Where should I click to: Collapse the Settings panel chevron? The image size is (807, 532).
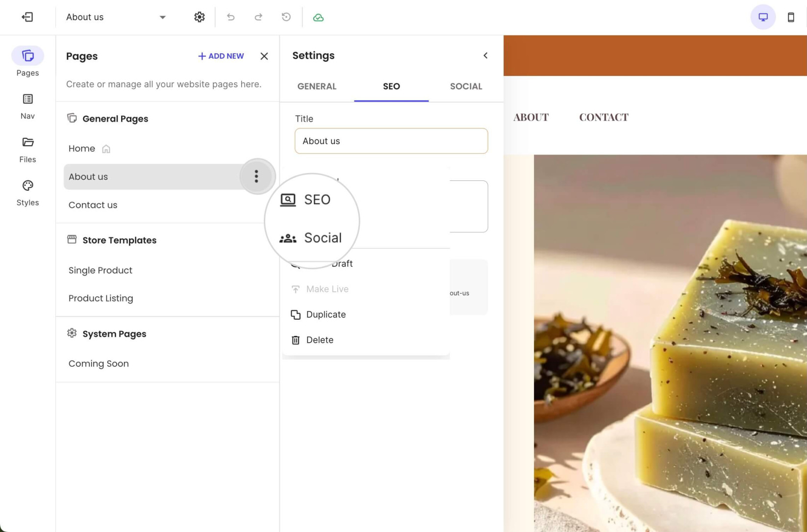[x=485, y=55]
